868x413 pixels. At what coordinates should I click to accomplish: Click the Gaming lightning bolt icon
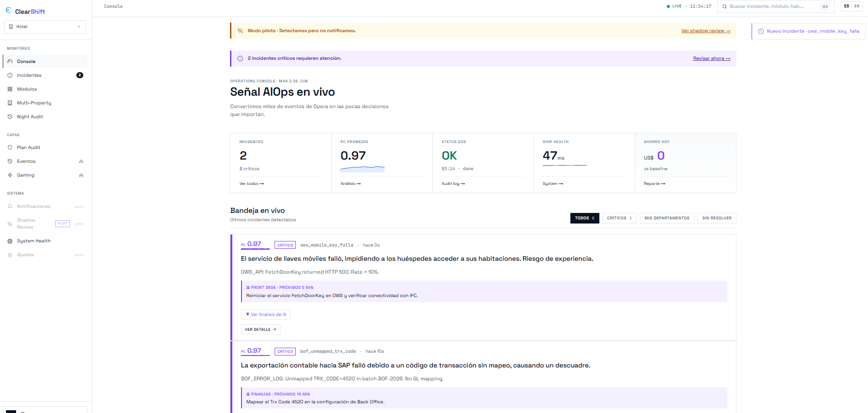click(x=10, y=175)
